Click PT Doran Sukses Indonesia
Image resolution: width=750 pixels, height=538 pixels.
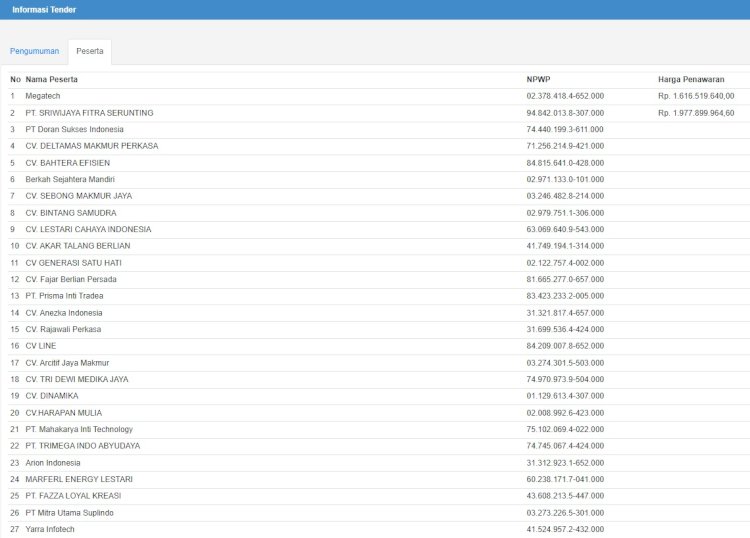coord(74,130)
